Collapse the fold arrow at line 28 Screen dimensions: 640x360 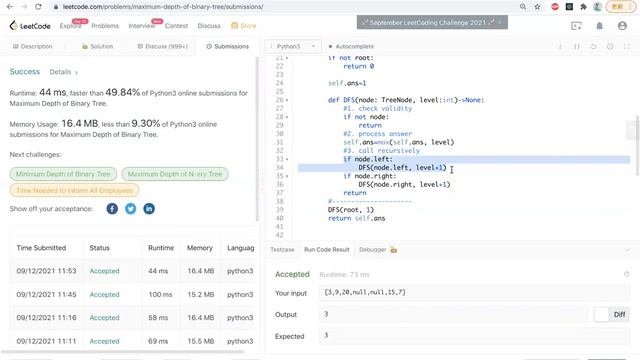pyautogui.click(x=287, y=117)
